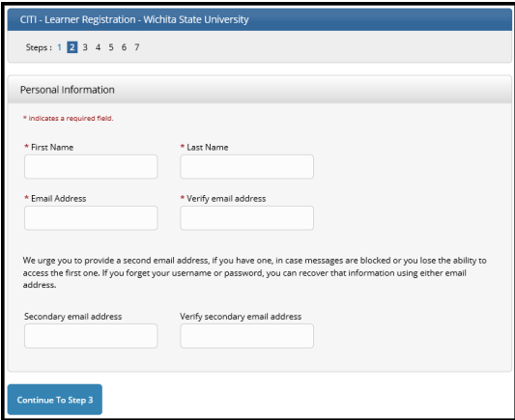The width and height of the screenshot is (515, 420).
Task: Click step number 7
Action: pos(137,47)
